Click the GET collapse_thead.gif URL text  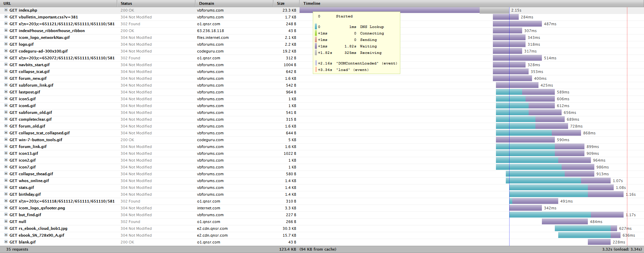(x=31, y=174)
